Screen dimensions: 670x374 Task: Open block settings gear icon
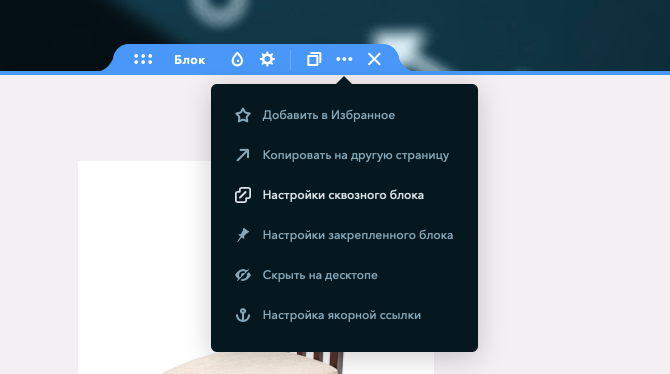267,59
